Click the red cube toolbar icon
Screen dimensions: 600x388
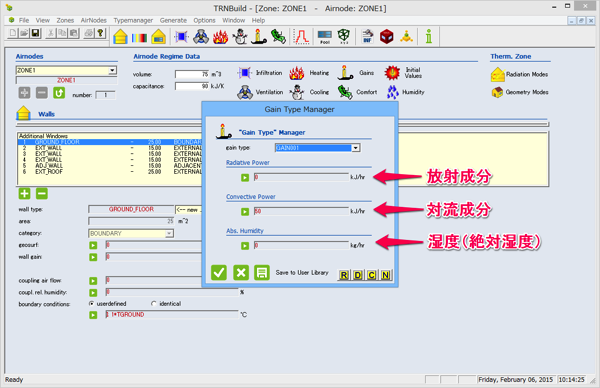pyautogui.click(x=386, y=37)
